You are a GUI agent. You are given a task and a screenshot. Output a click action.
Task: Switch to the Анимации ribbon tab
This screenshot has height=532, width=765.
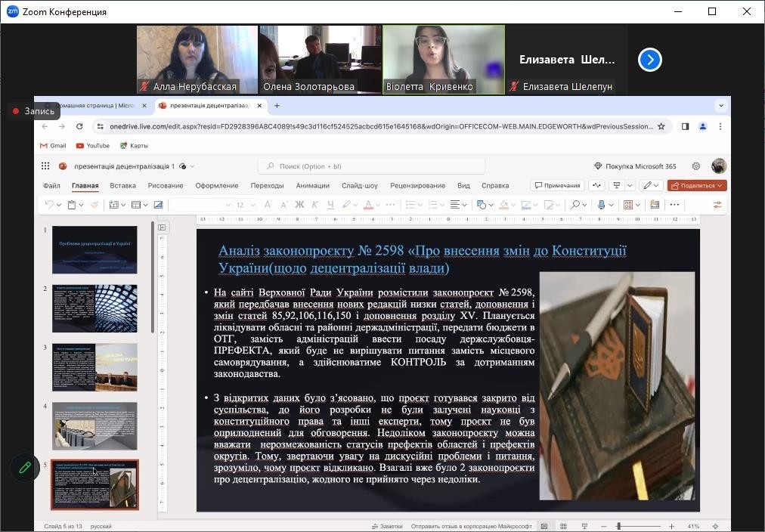pyautogui.click(x=312, y=185)
